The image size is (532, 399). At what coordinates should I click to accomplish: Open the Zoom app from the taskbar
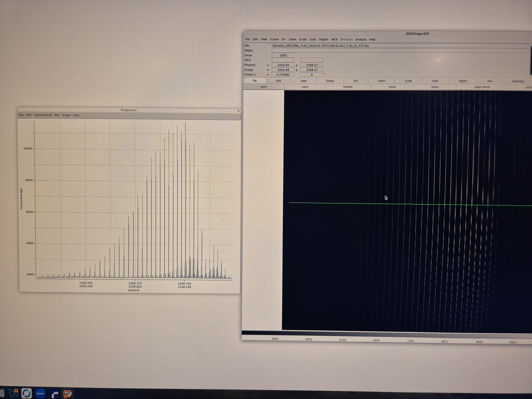pyautogui.click(x=40, y=393)
